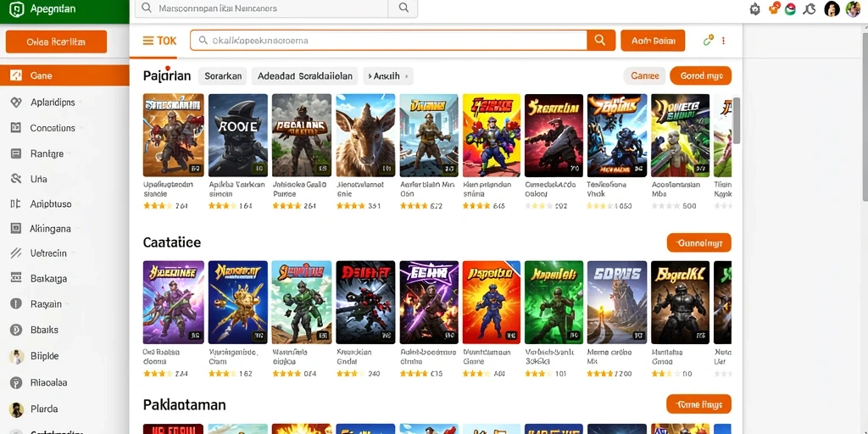Click the Gunneimyt button next to Caatatiee
The height and width of the screenshot is (434, 868).
[x=698, y=242]
